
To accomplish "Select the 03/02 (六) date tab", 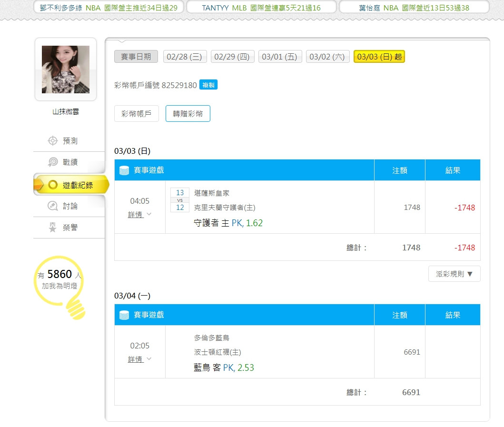I will click(x=327, y=57).
